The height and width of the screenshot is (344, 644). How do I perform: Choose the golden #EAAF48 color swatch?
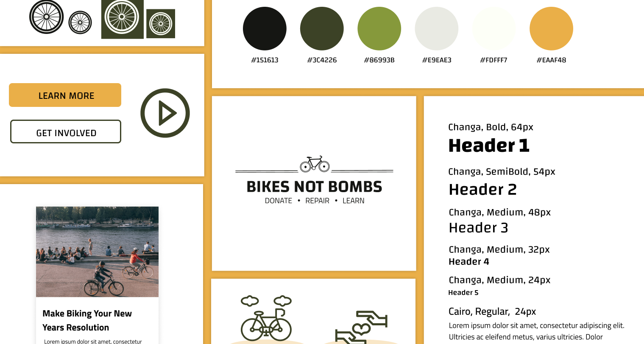[551, 28]
